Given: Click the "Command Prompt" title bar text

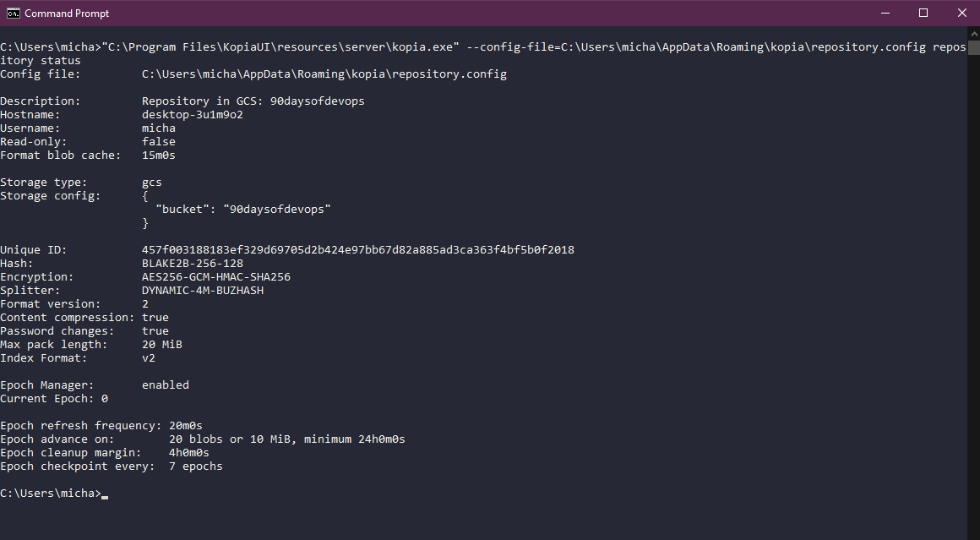Looking at the screenshot, I should point(67,14).
